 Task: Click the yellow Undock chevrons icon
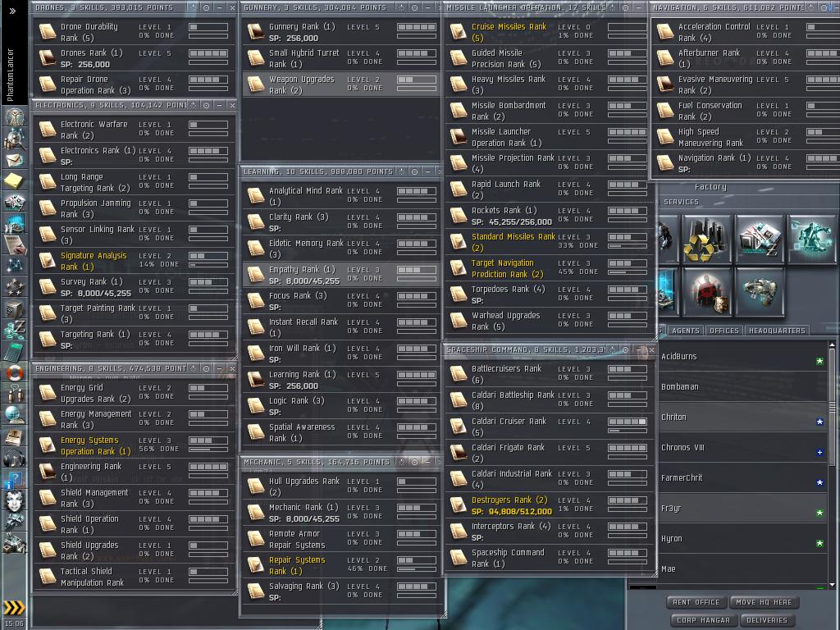pyautogui.click(x=15, y=607)
